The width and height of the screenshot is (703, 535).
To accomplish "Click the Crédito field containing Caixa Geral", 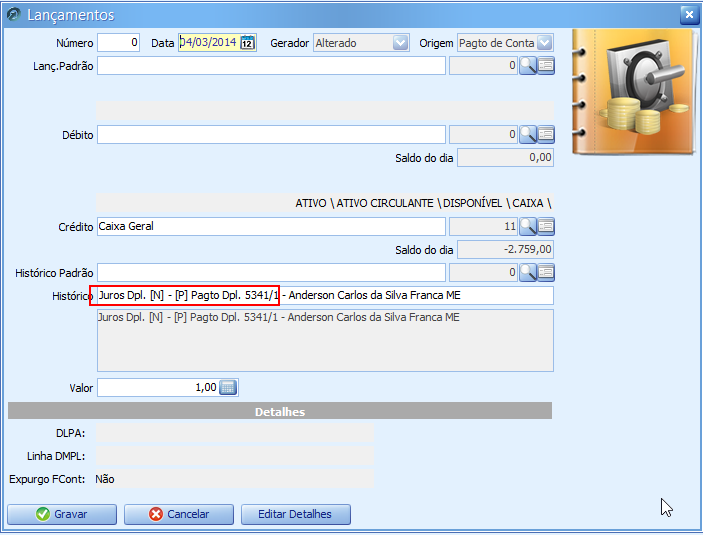I will tap(271, 226).
